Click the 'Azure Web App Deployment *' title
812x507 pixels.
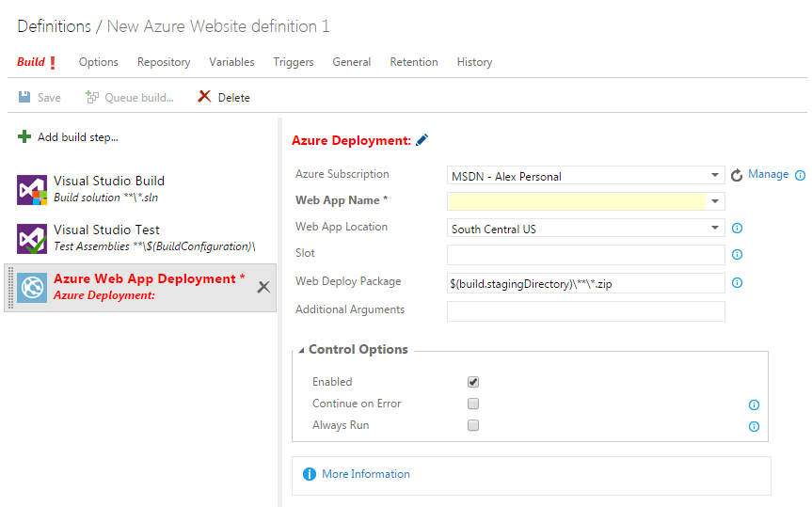[x=150, y=278]
